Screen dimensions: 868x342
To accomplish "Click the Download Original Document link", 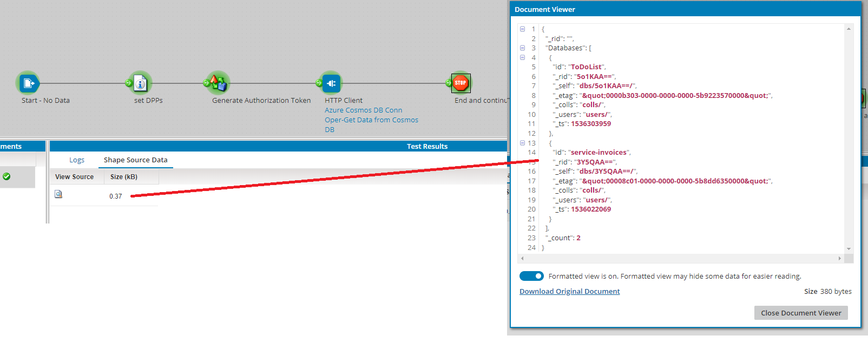I will point(569,291).
